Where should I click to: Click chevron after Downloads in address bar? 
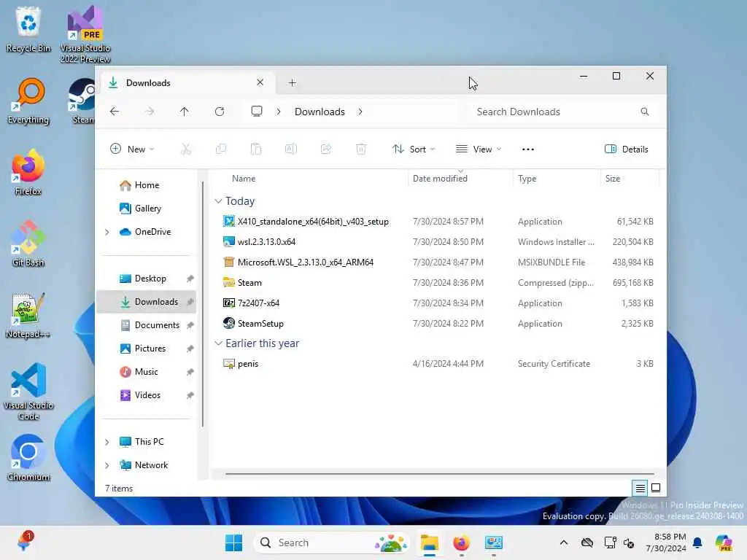coord(360,112)
